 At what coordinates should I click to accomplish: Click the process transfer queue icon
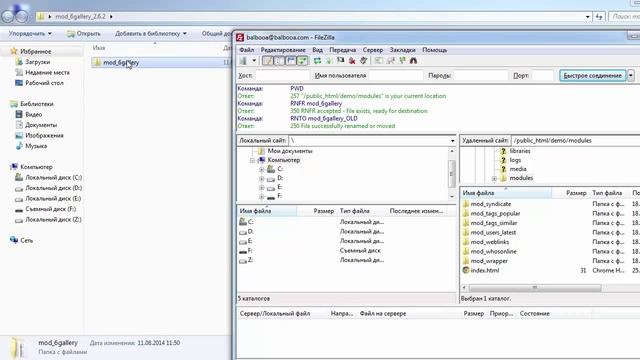point(329,61)
